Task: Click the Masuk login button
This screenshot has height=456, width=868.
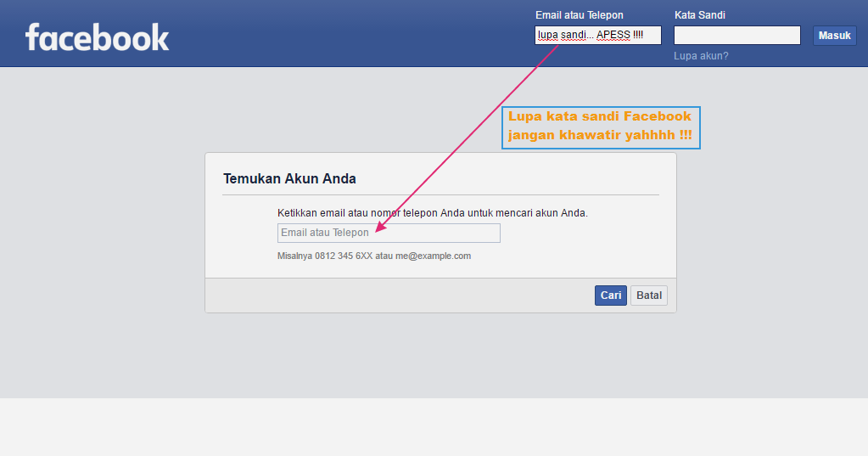Action: (x=834, y=36)
